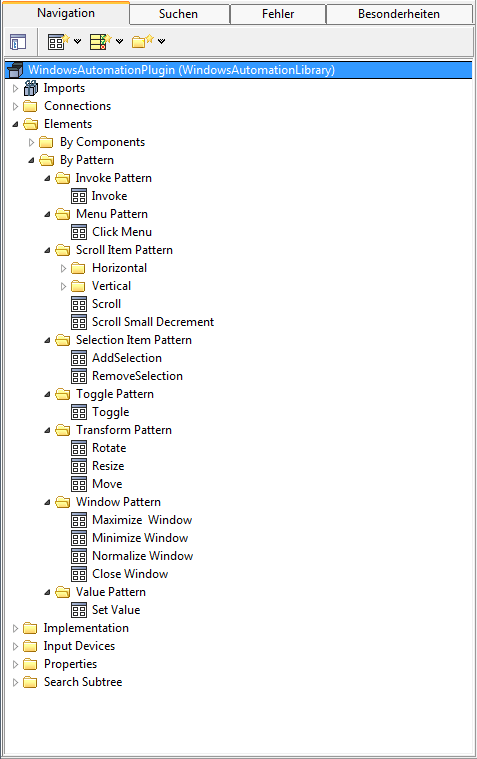
Task: Select the Normalize Window item
Action: 142,556
